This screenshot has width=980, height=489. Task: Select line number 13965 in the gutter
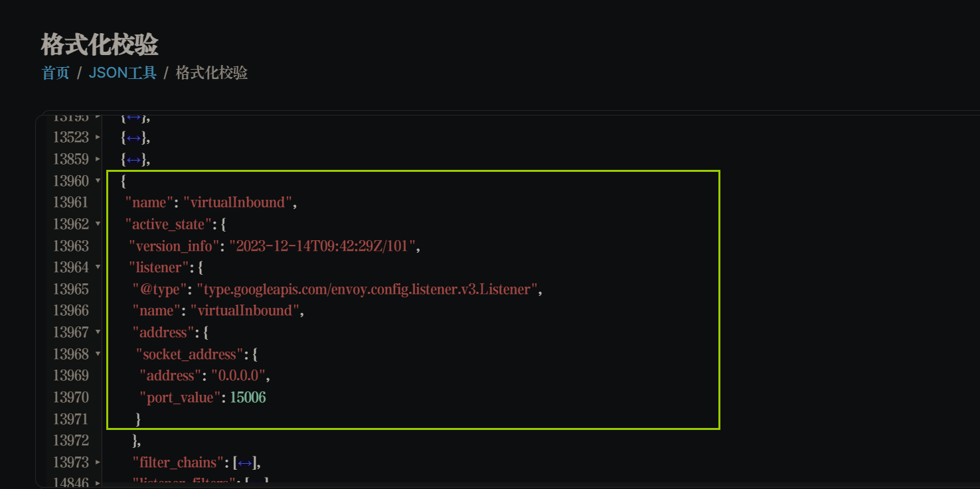coord(71,289)
